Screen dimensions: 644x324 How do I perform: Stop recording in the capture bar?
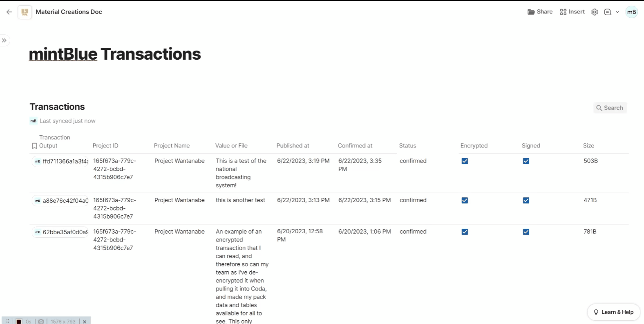click(18, 322)
